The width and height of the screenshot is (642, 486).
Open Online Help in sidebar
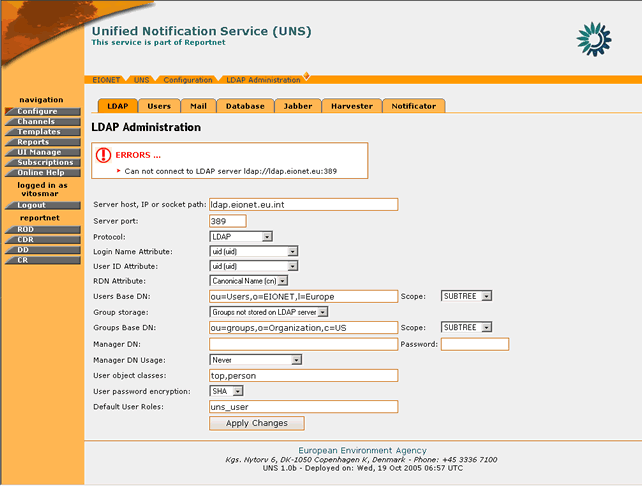(x=43, y=173)
